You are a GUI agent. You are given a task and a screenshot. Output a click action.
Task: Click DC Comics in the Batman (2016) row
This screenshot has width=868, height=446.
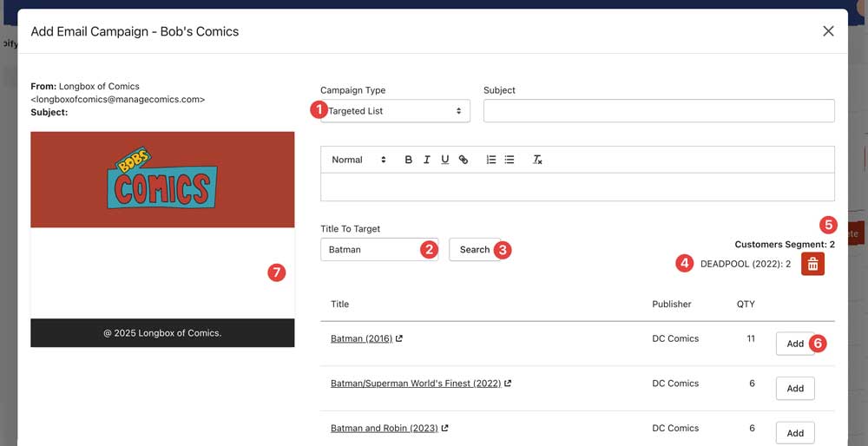tap(675, 338)
